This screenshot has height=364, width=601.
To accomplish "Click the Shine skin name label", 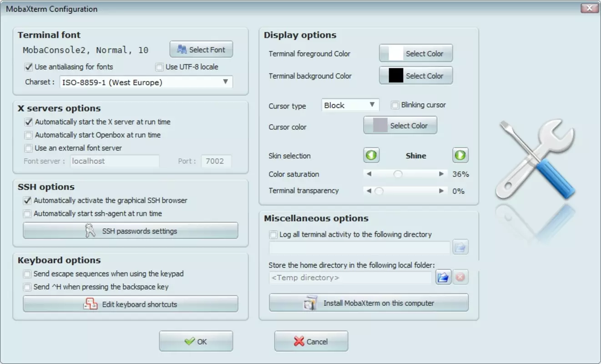I will [x=416, y=156].
